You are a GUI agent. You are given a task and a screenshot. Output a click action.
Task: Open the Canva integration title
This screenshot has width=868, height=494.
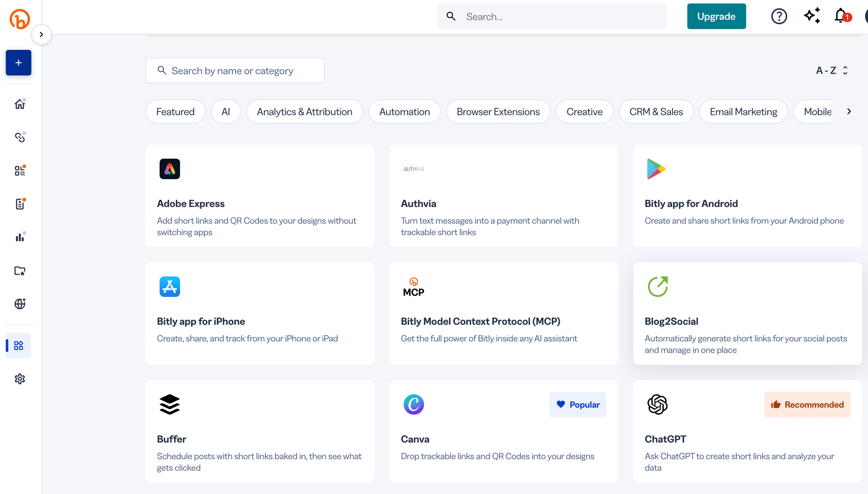pyautogui.click(x=415, y=439)
